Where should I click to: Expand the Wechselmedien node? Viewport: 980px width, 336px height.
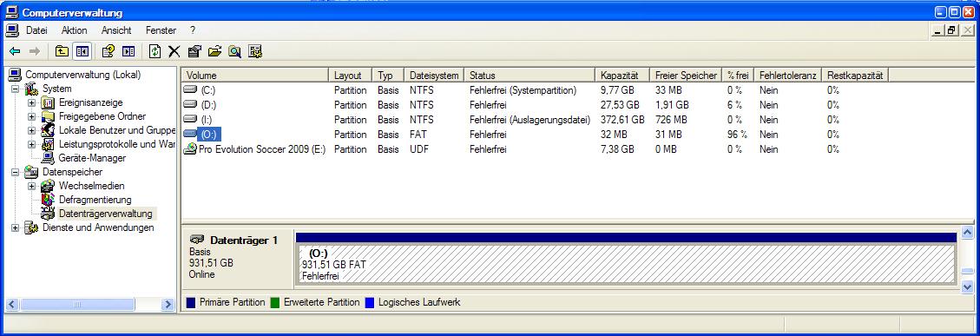tap(31, 186)
